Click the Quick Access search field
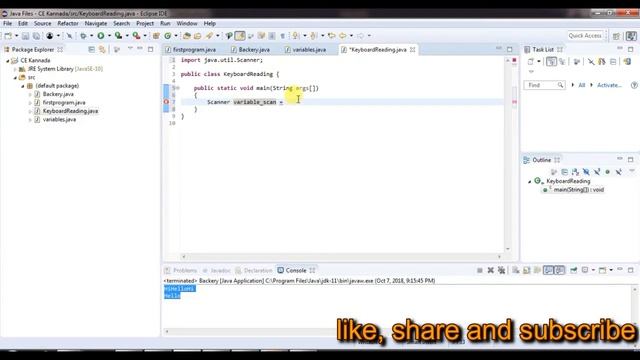 coord(585,36)
